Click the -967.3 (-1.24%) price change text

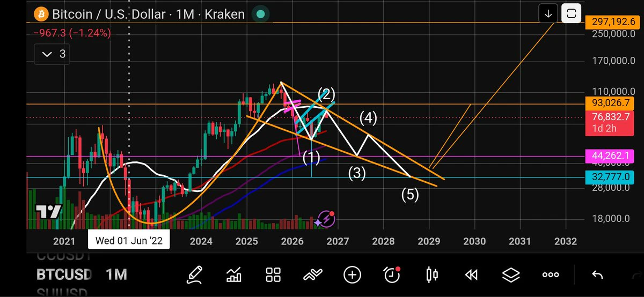(72, 33)
